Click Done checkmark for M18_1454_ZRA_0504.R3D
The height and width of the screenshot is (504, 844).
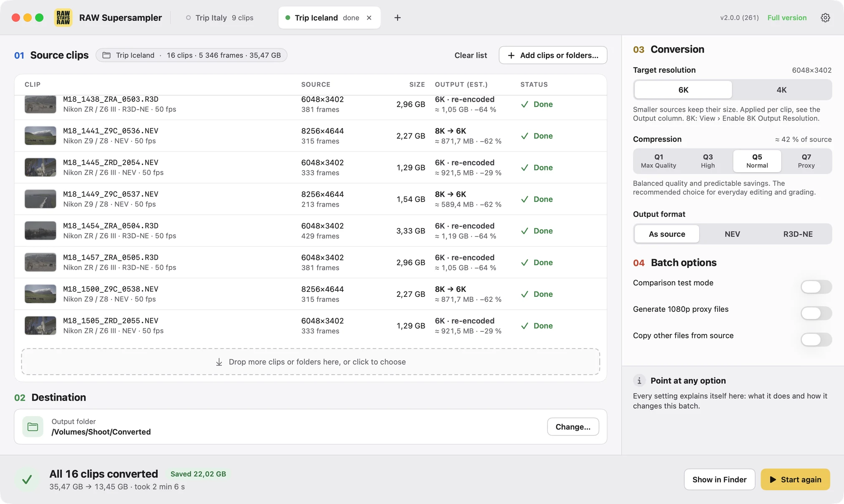525,231
